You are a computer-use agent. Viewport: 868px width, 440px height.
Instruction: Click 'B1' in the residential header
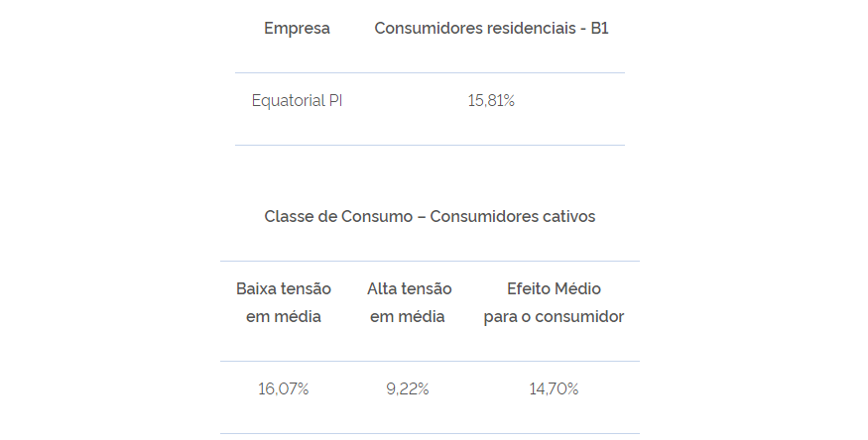point(599,28)
